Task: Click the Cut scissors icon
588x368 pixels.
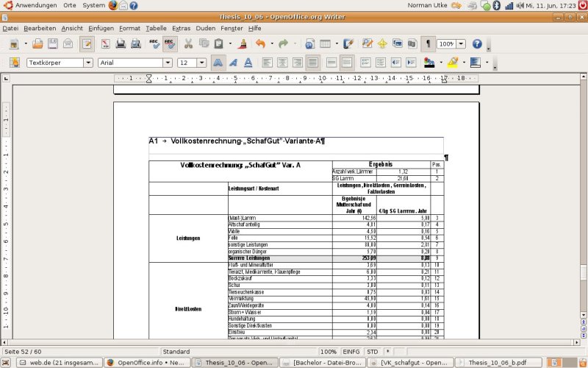Action: (188, 44)
